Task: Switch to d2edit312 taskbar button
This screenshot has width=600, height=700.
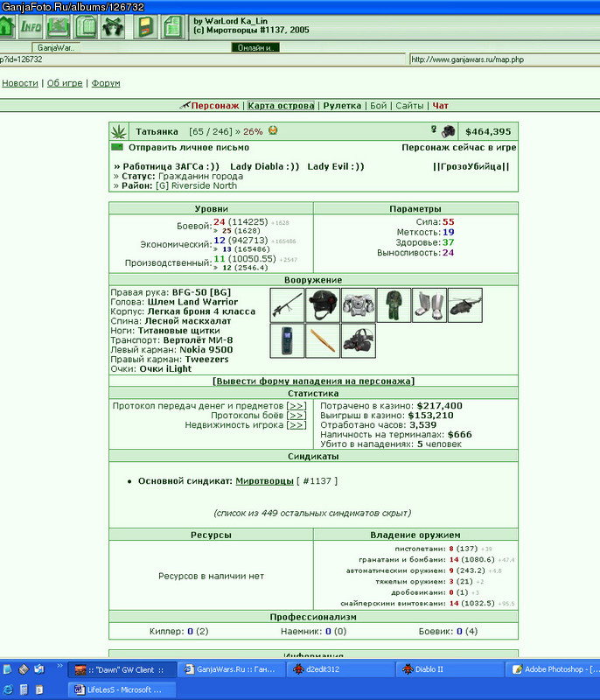Action: coord(341,669)
